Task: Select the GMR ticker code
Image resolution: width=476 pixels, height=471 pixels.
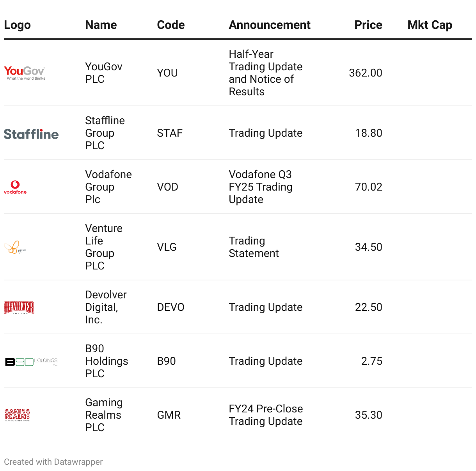Action: point(169,415)
